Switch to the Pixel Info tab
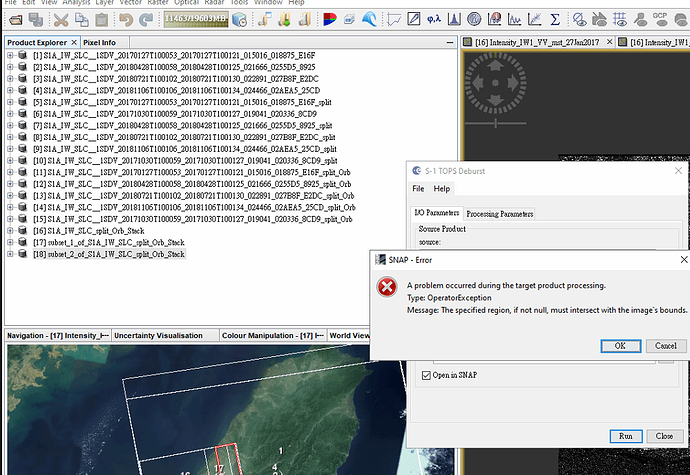 (99, 43)
